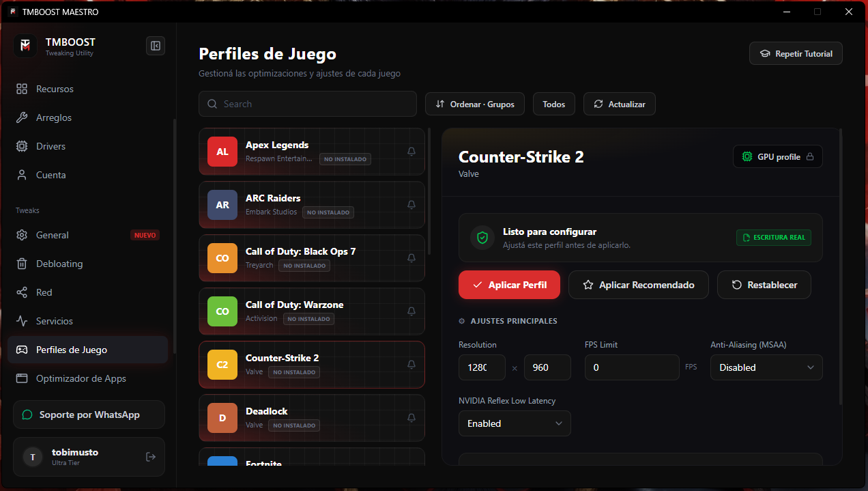Click the resolution width field 1280
Image resolution: width=868 pixels, height=491 pixels.
(x=482, y=367)
